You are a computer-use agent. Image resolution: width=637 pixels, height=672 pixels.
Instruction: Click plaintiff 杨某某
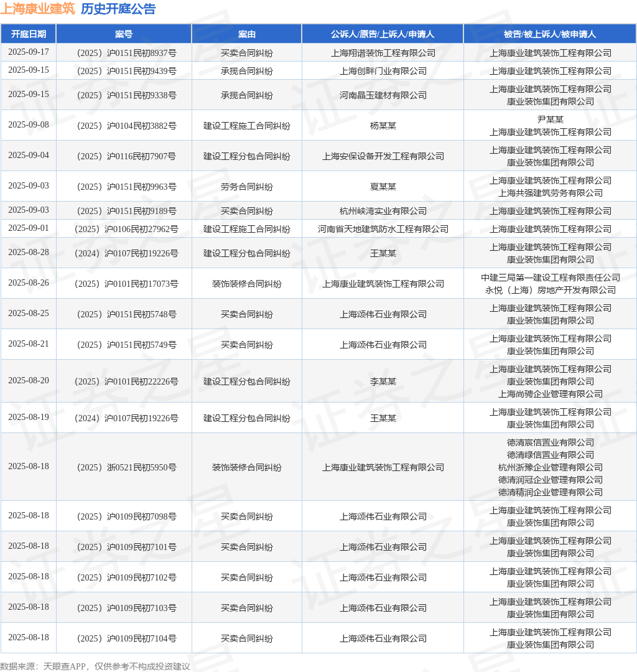(383, 126)
